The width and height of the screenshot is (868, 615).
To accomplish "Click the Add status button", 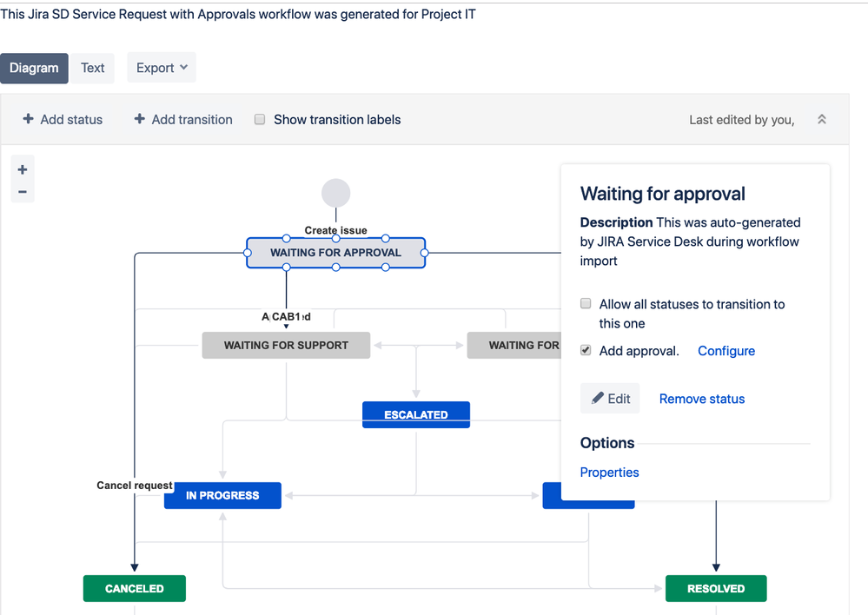I will coord(63,120).
